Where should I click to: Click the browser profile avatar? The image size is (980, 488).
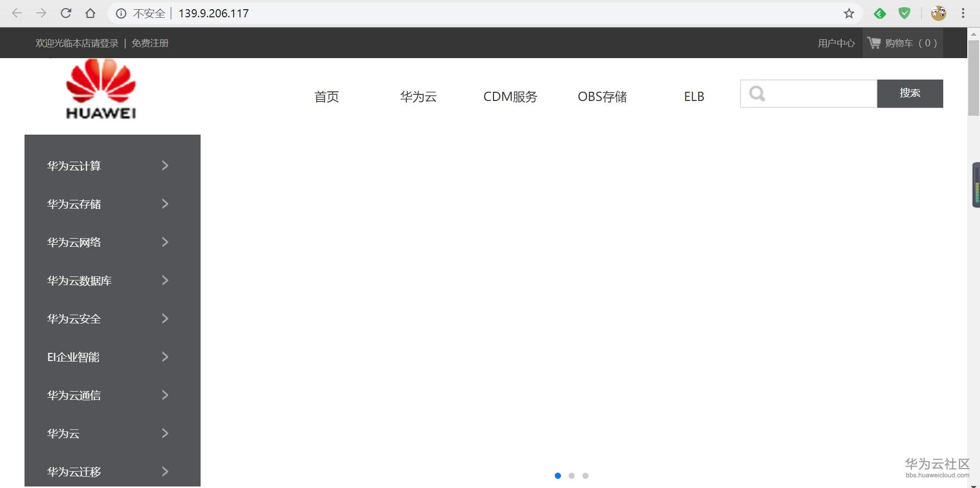pos(939,13)
